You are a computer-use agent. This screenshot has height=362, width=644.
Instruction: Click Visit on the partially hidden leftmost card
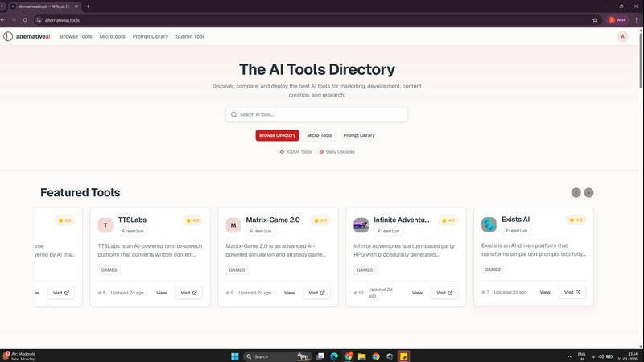point(61,293)
